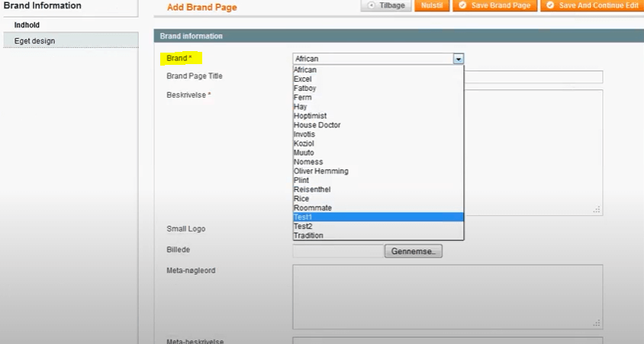
Task: Select House Doctor brand option
Action: [378, 125]
